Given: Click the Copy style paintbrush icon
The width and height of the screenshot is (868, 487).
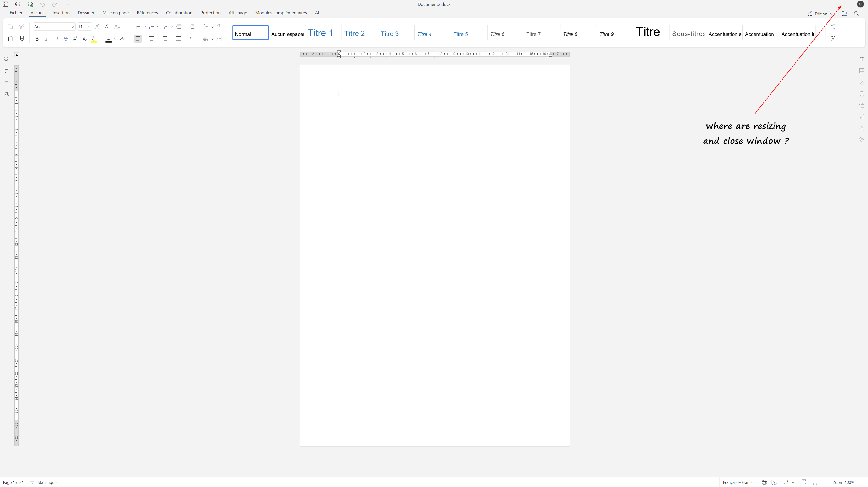Looking at the screenshot, I should click(22, 39).
